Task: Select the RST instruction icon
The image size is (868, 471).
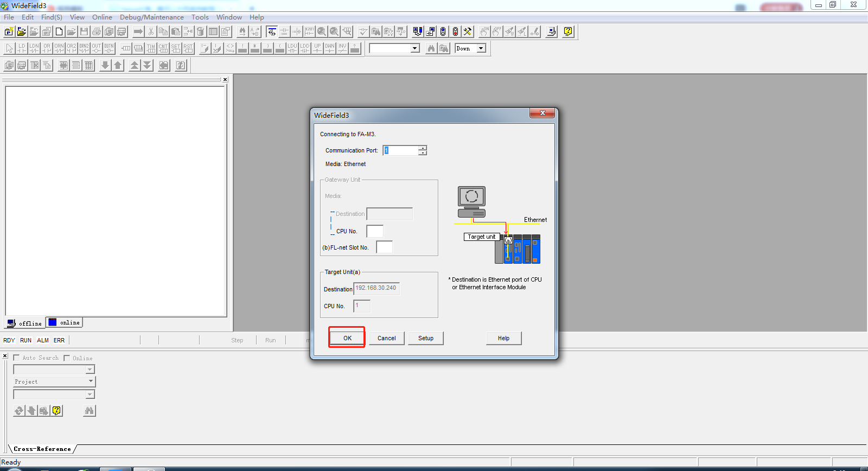Action: (x=188, y=48)
